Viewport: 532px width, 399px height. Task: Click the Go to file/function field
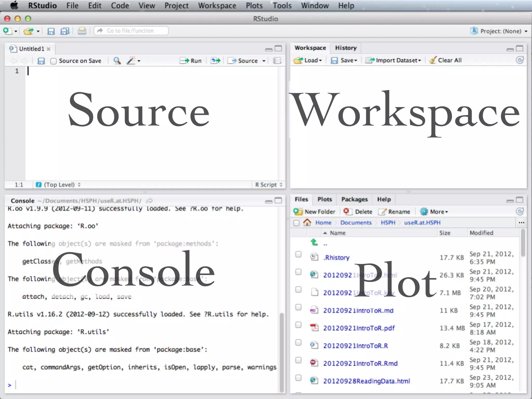pyautogui.click(x=131, y=31)
